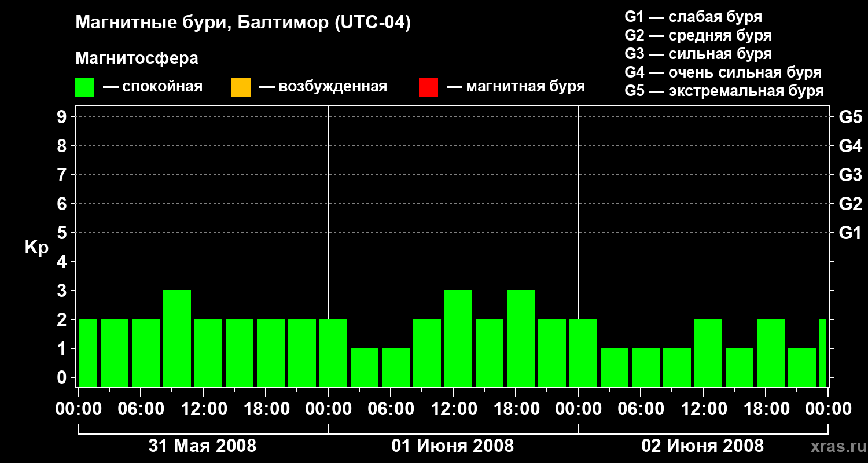
Task: Click the '— магнитная буря' legend label
Action: coord(516,87)
